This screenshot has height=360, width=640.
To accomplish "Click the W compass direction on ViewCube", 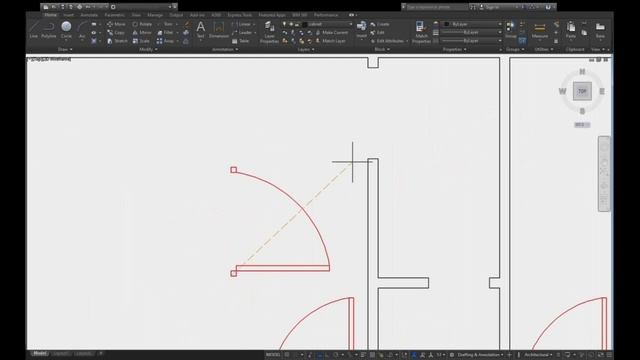I will click(x=562, y=91).
